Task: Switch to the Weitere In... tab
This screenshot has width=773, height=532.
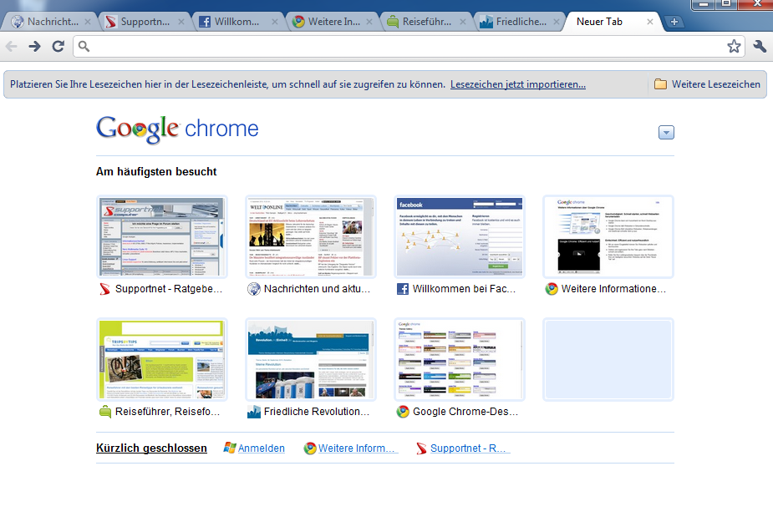Action: [333, 22]
